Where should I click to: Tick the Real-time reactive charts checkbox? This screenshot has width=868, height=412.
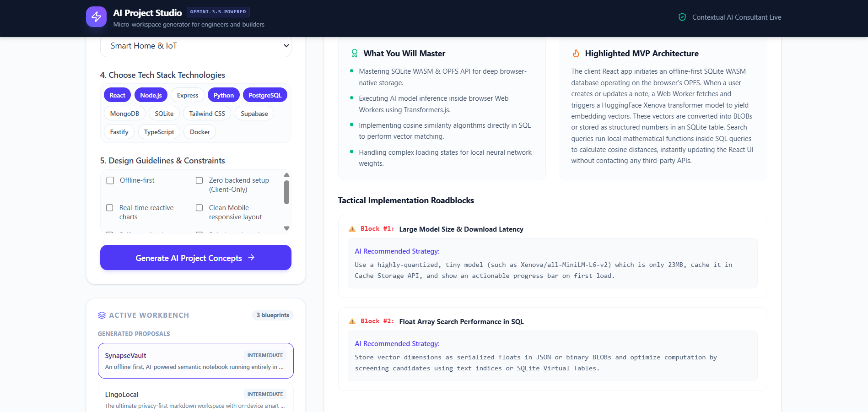pos(110,208)
